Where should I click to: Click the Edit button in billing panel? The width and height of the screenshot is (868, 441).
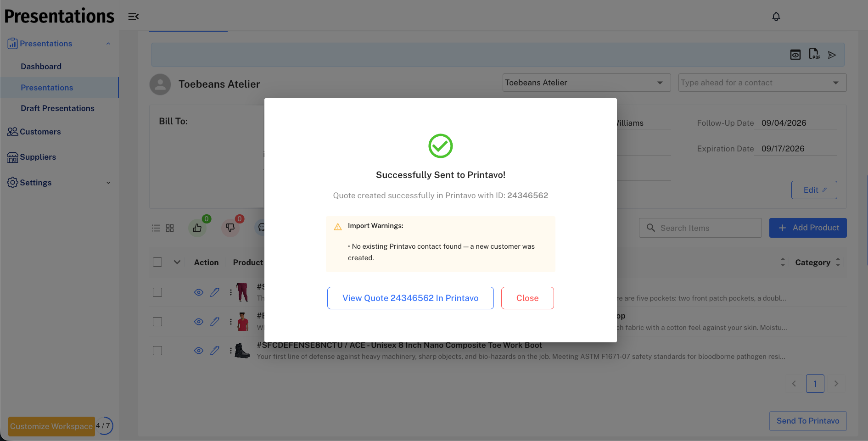814,190
